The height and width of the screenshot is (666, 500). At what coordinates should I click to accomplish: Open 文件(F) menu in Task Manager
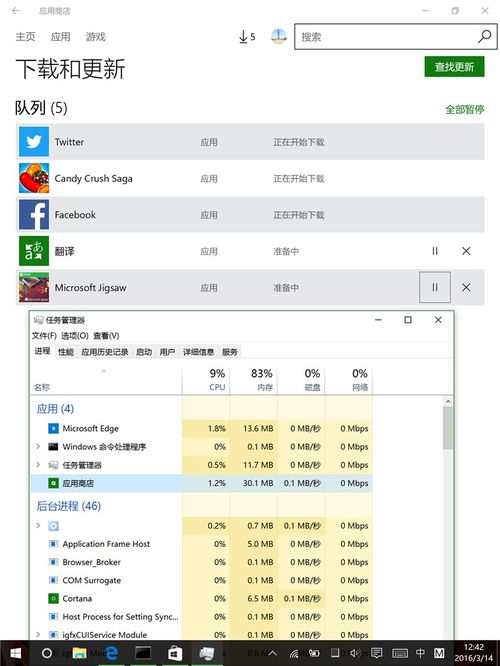pyautogui.click(x=44, y=336)
